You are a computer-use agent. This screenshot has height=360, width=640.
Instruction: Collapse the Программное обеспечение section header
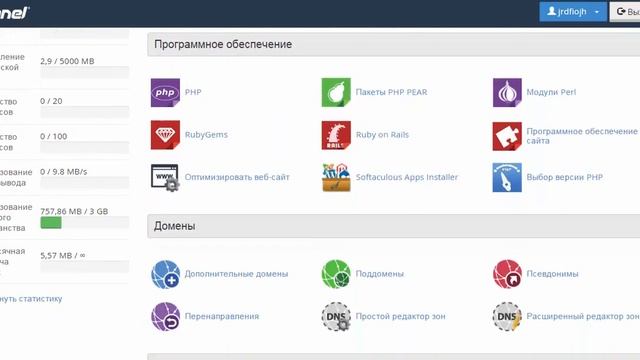click(393, 44)
